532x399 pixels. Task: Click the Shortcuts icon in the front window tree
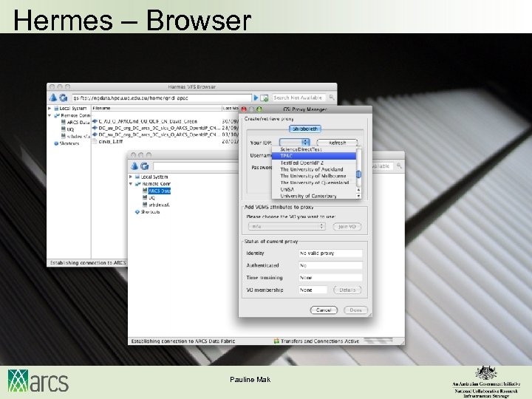pos(137,212)
